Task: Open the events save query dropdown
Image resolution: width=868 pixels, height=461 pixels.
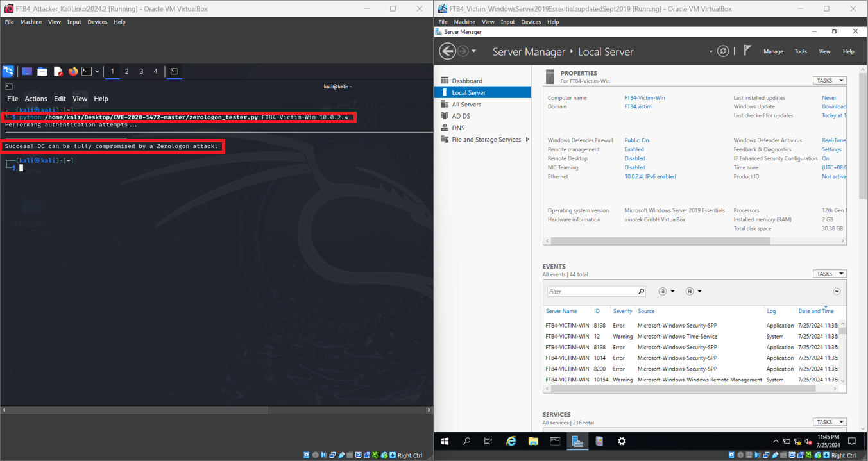Action: [694, 291]
